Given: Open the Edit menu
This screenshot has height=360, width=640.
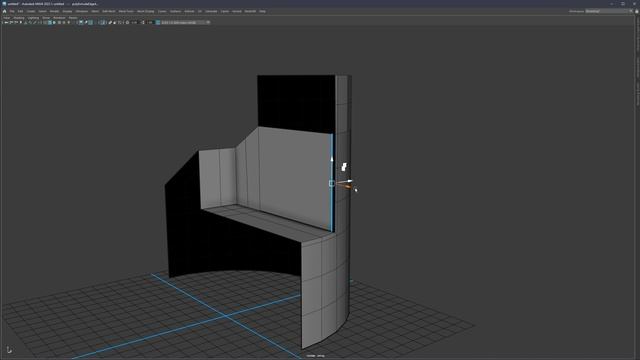Looking at the screenshot, I should click(x=20, y=11).
